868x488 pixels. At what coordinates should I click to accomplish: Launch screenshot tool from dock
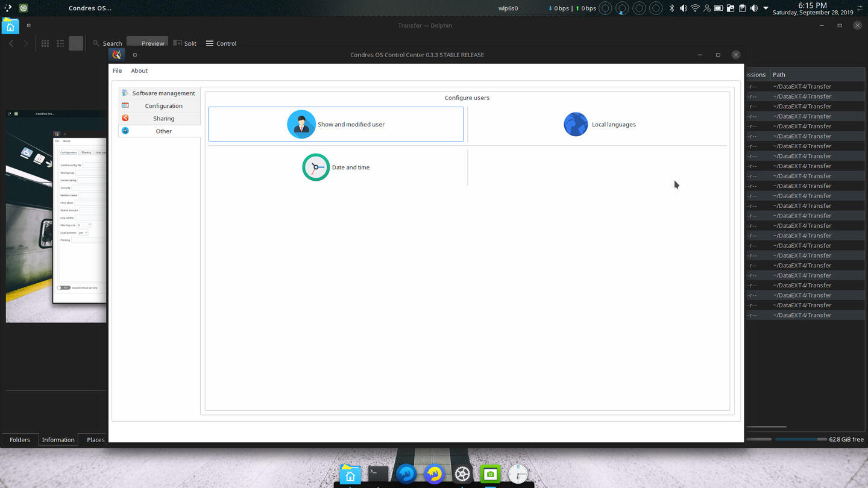click(x=490, y=474)
